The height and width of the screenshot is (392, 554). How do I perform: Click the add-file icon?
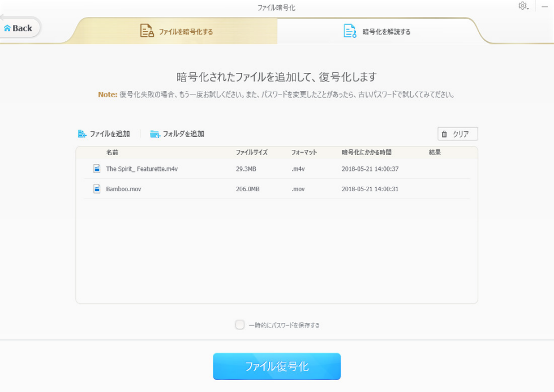[82, 134]
